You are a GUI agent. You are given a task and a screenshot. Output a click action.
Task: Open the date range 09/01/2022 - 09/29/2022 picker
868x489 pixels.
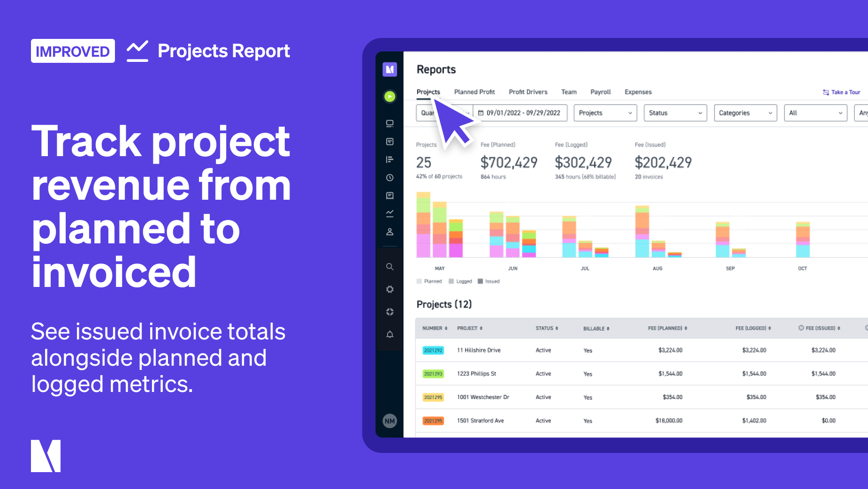[520, 113]
